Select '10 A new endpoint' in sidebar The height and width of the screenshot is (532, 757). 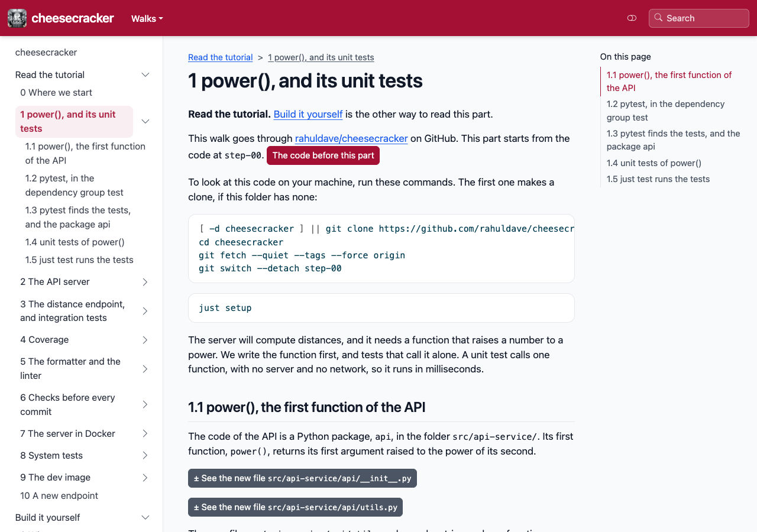(59, 495)
